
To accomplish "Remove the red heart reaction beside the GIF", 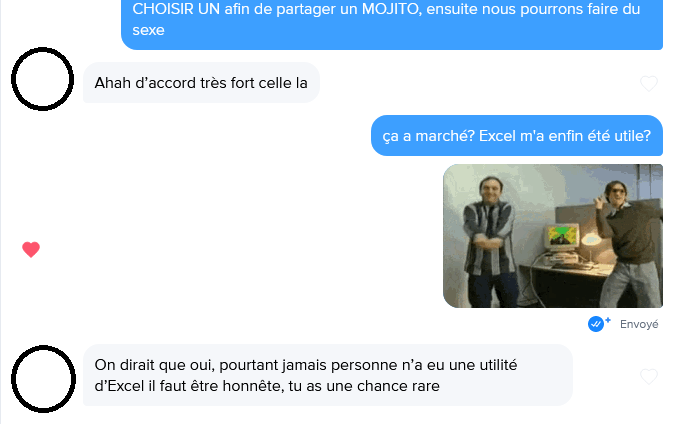I will tap(31, 249).
